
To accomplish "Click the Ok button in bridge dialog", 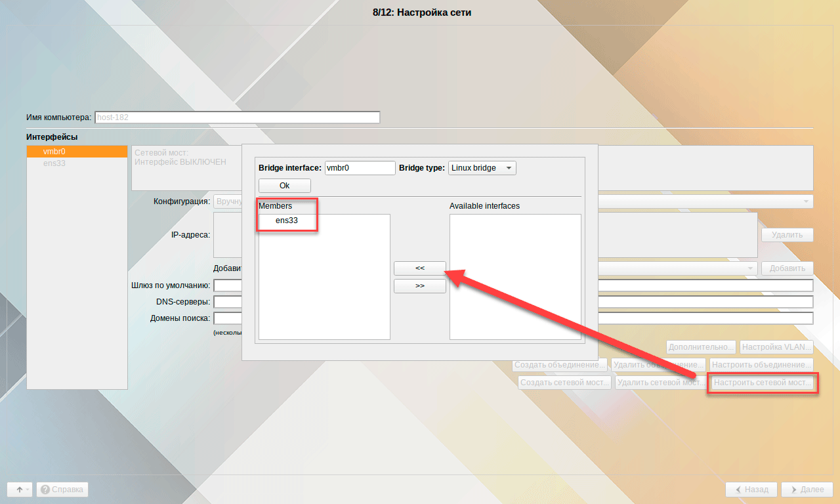I will 284,186.
